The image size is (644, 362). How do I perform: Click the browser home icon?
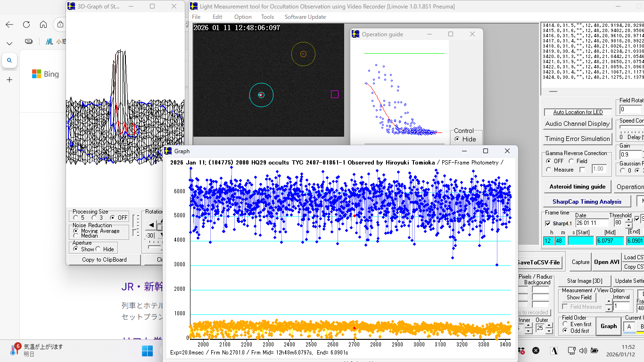click(x=43, y=25)
